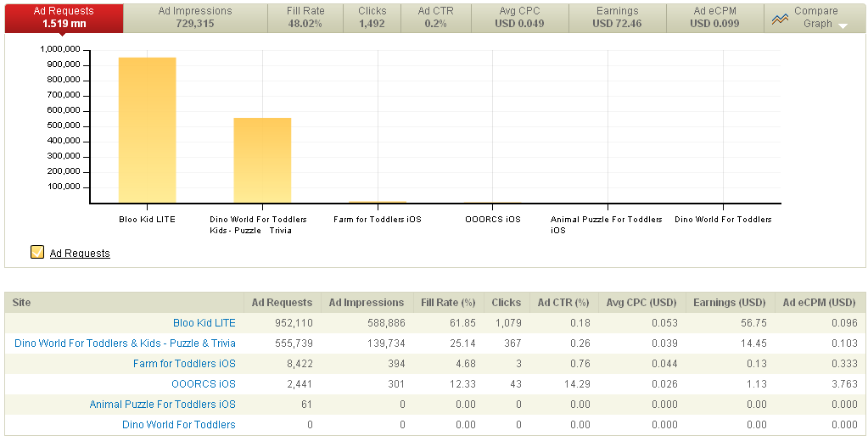Click the Ad Requests legend link
The height and width of the screenshot is (441, 868).
point(80,254)
